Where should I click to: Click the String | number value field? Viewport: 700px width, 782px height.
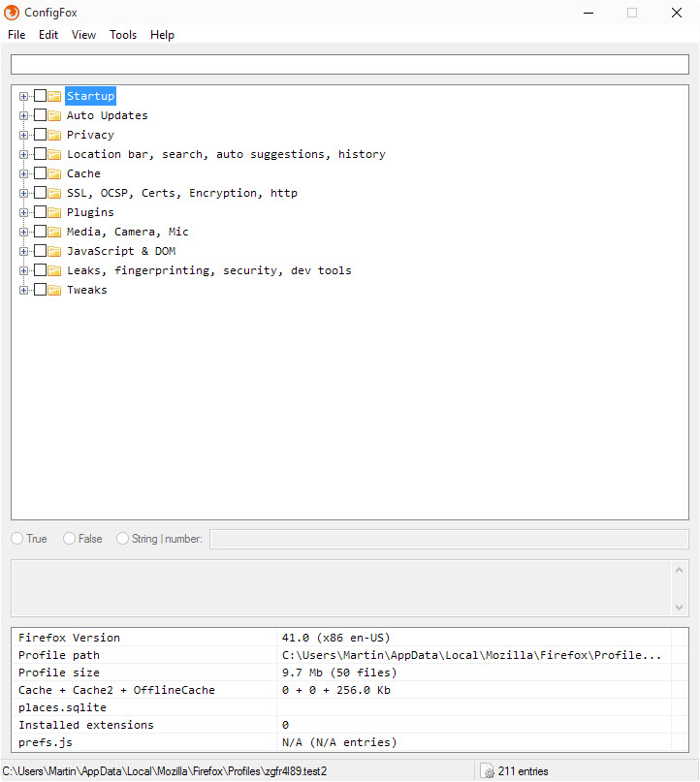449,539
